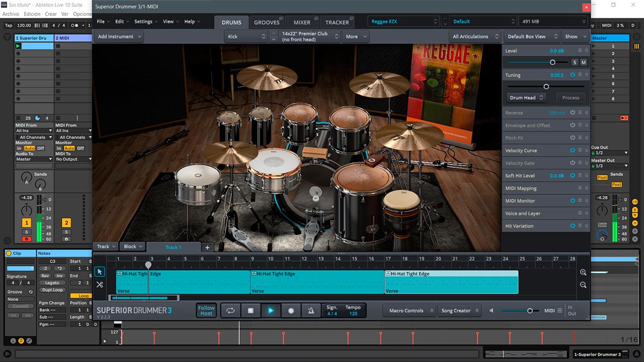Open the Drum Head tuning selector
Image resolution: width=644 pixels, height=362 pixels.
point(526,98)
